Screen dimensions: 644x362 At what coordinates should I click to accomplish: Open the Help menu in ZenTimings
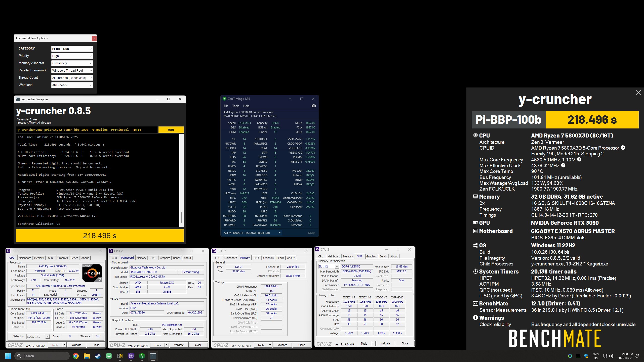point(246,106)
